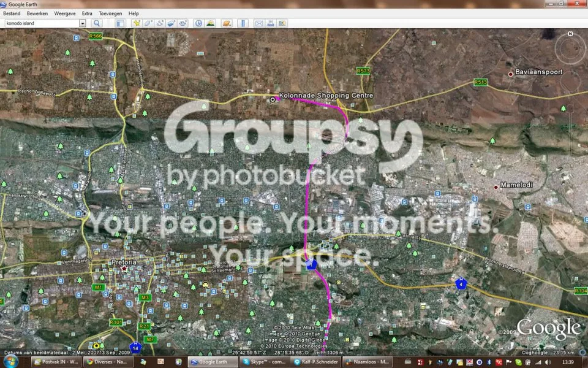Click Rachel de Beer St road label

pos(36,93)
